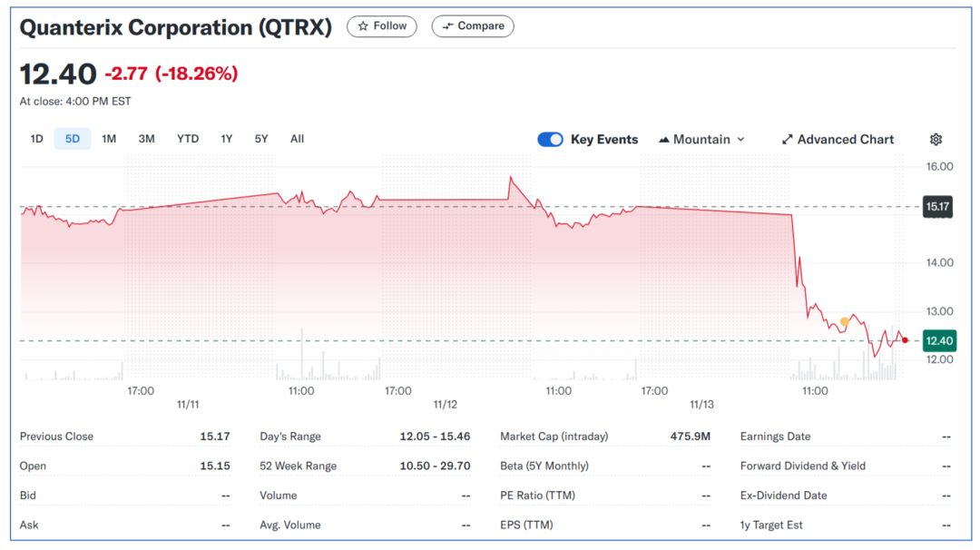Viewport: 980px width, 550px height.
Task: Click the Mountain chart type icon
Action: point(664,140)
